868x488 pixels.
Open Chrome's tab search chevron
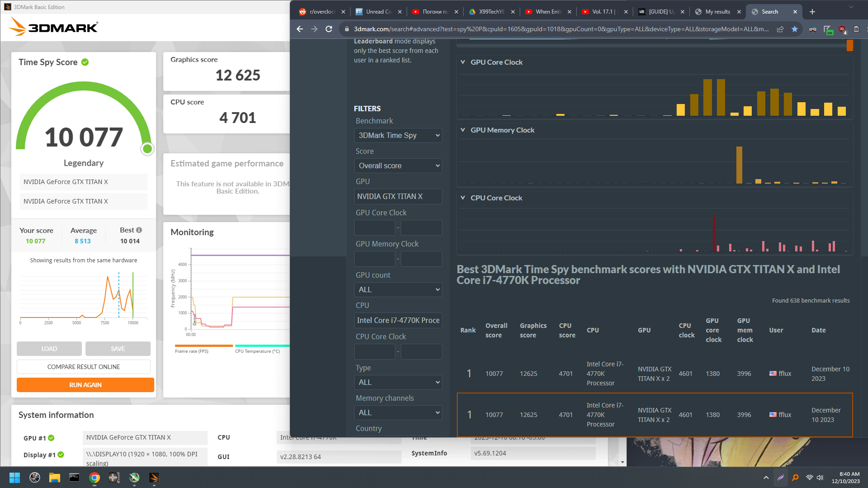pos(851,7)
